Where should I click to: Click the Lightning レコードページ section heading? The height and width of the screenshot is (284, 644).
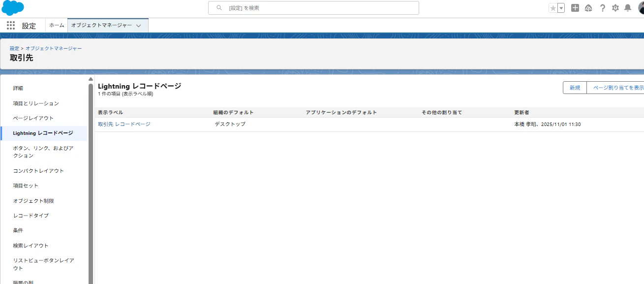140,86
